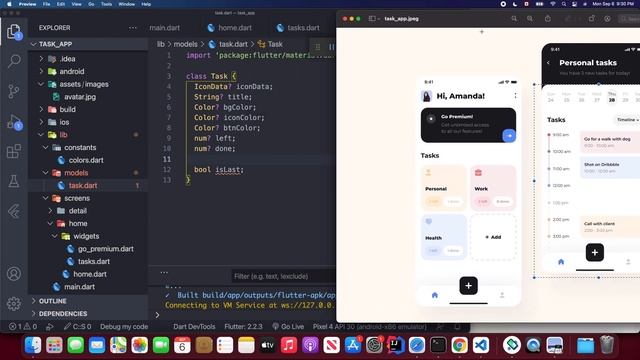640x360 pixels.
Task: Click the zoom in icon in Preview toolbar
Action: coord(530,19)
